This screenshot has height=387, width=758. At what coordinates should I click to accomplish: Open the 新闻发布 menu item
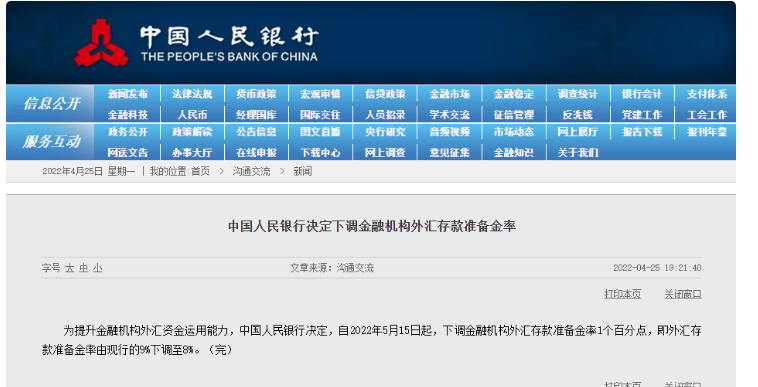point(128,94)
